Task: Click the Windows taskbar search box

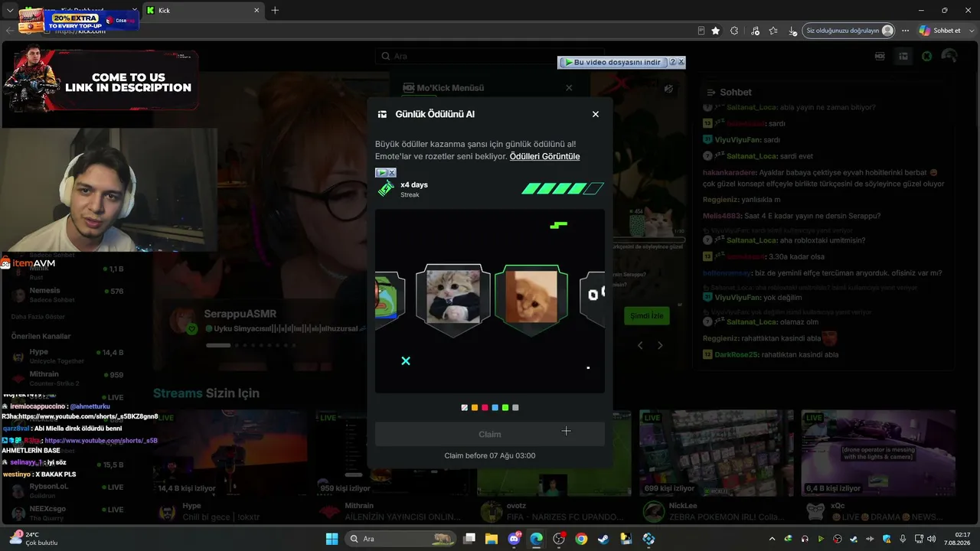Action: (400, 539)
